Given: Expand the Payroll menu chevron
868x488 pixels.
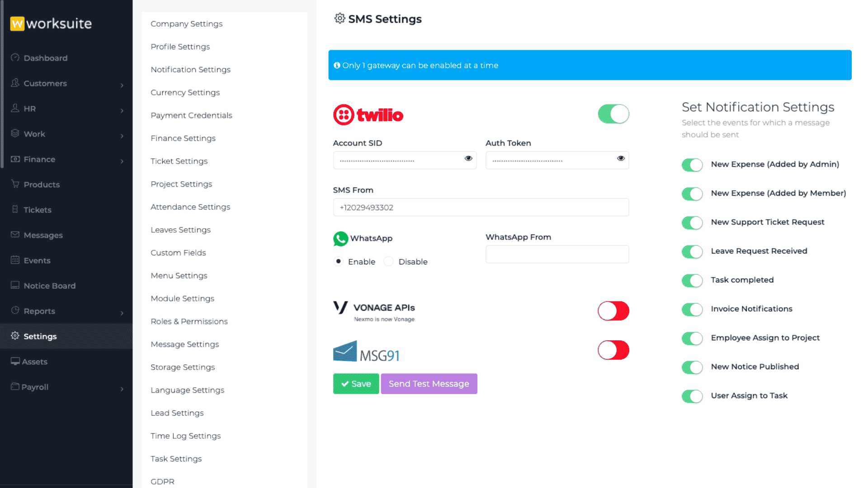Looking at the screenshot, I should (122, 389).
